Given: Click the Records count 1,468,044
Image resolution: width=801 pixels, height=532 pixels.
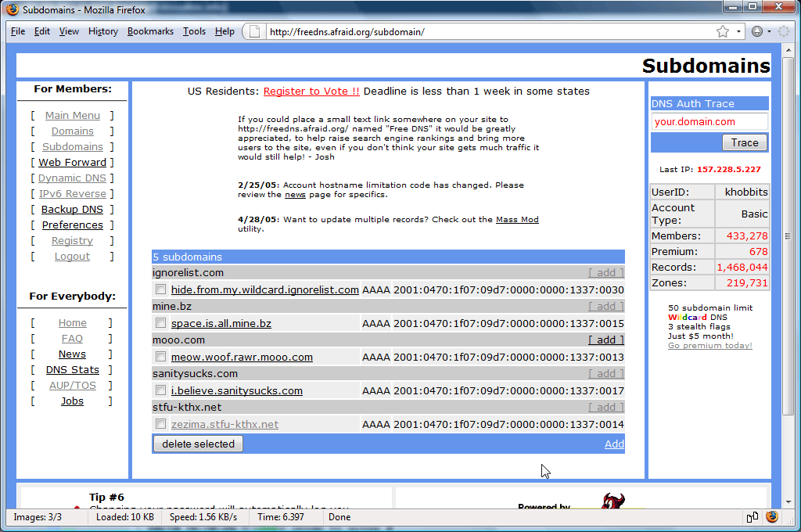Looking at the screenshot, I should [742, 268].
